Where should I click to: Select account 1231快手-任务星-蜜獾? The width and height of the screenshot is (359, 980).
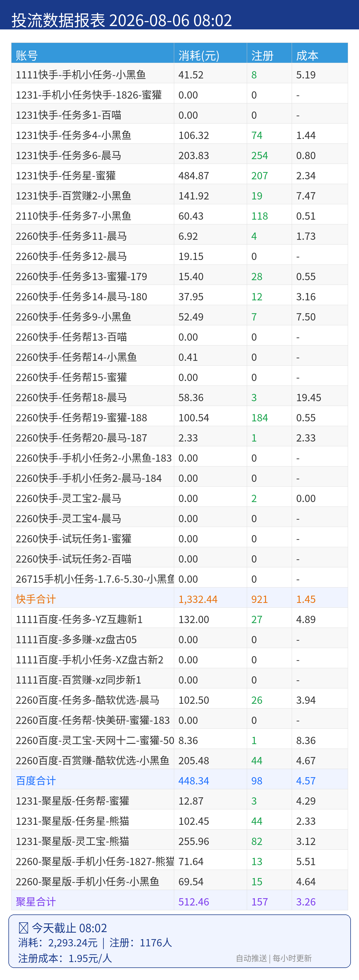(x=66, y=176)
